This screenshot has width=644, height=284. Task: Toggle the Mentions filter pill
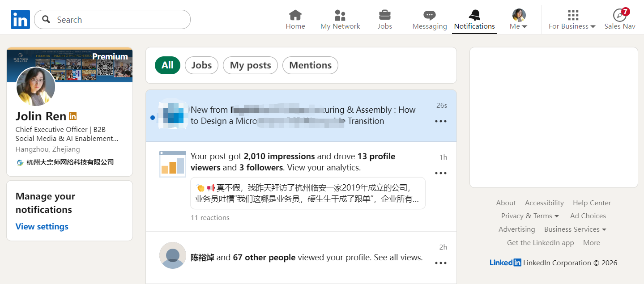[310, 65]
